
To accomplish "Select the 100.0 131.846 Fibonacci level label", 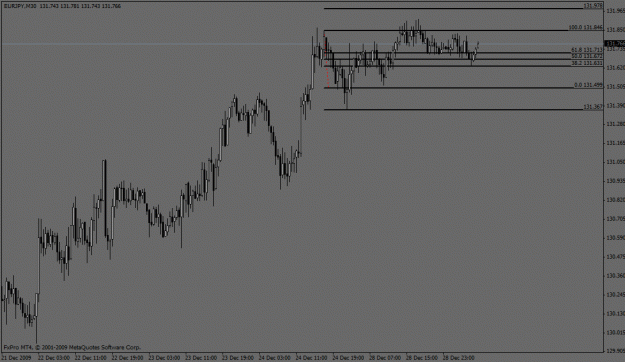I will tap(585, 28).
